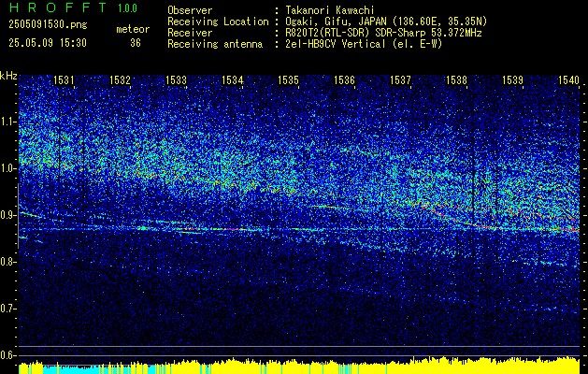
Task: Click the 0.7 kHz axis label
Action: 7,309
